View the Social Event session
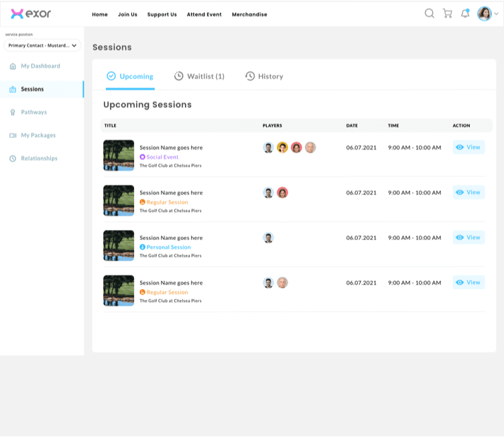Image resolution: width=504 pixels, height=437 pixels. coord(468,147)
